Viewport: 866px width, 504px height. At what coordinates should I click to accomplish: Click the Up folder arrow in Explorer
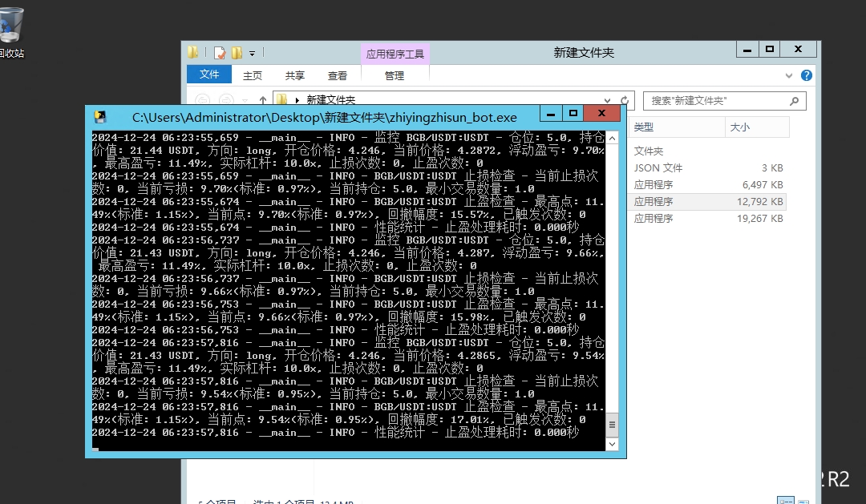(x=263, y=100)
